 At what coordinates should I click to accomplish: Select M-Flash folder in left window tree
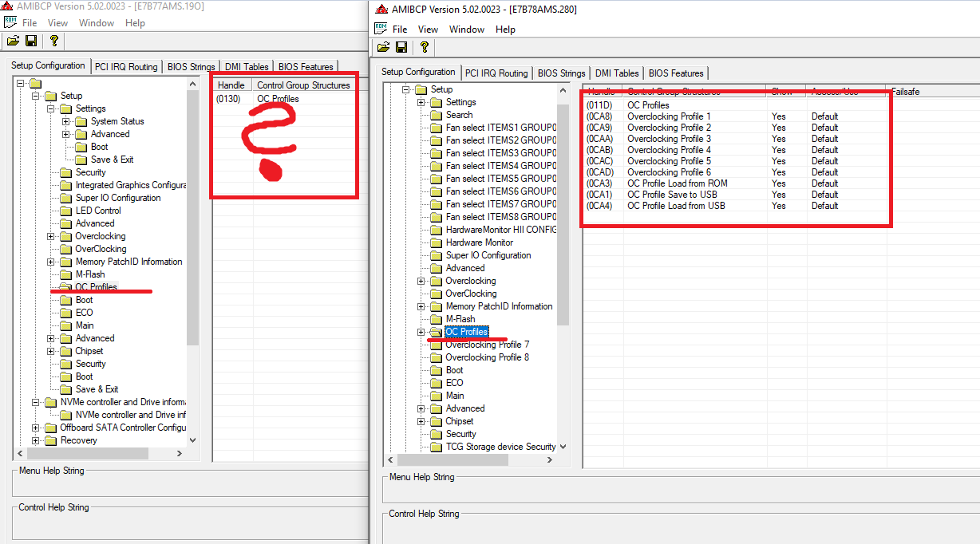click(90, 274)
